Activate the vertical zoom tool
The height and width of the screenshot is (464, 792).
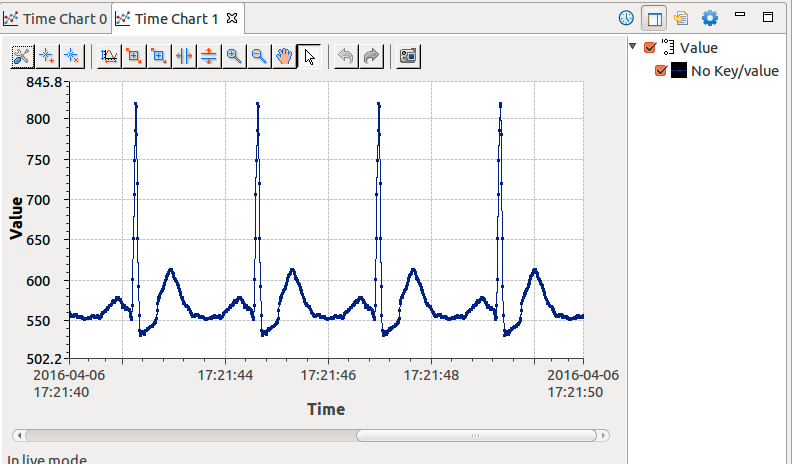[x=209, y=56]
